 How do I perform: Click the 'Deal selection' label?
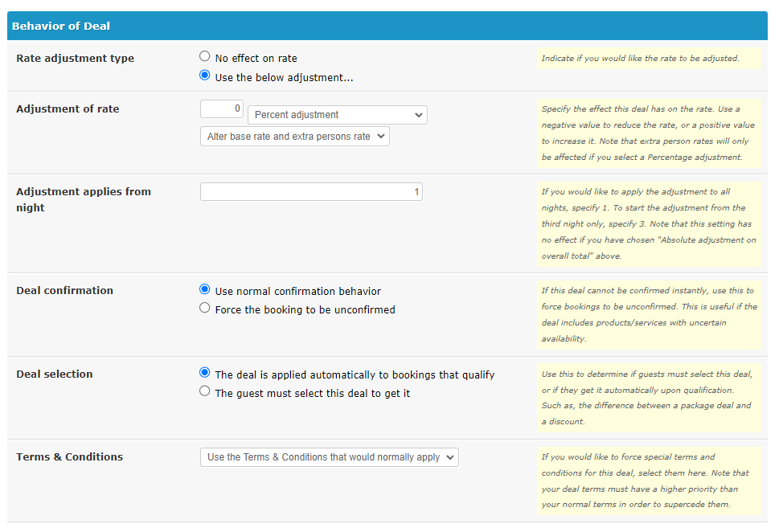(55, 374)
